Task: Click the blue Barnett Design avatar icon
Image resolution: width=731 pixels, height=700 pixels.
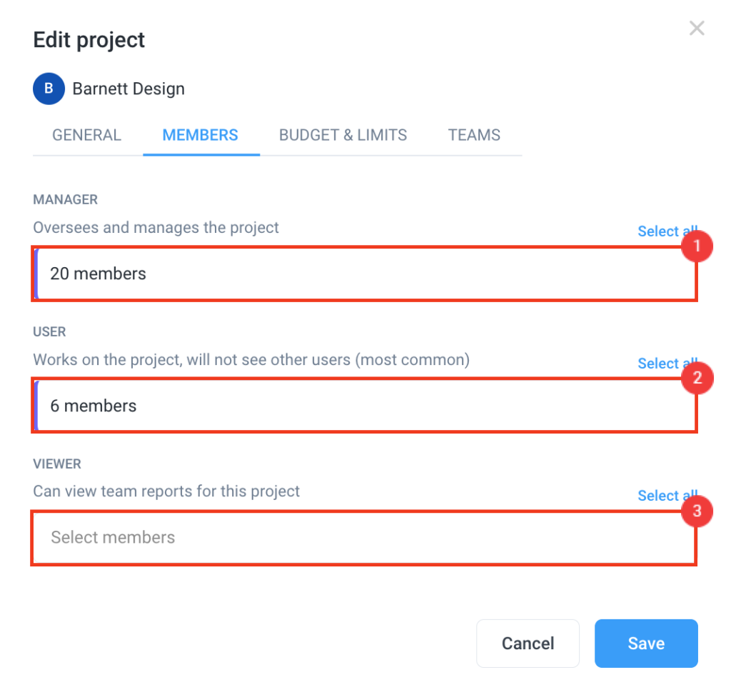Action: coord(48,89)
